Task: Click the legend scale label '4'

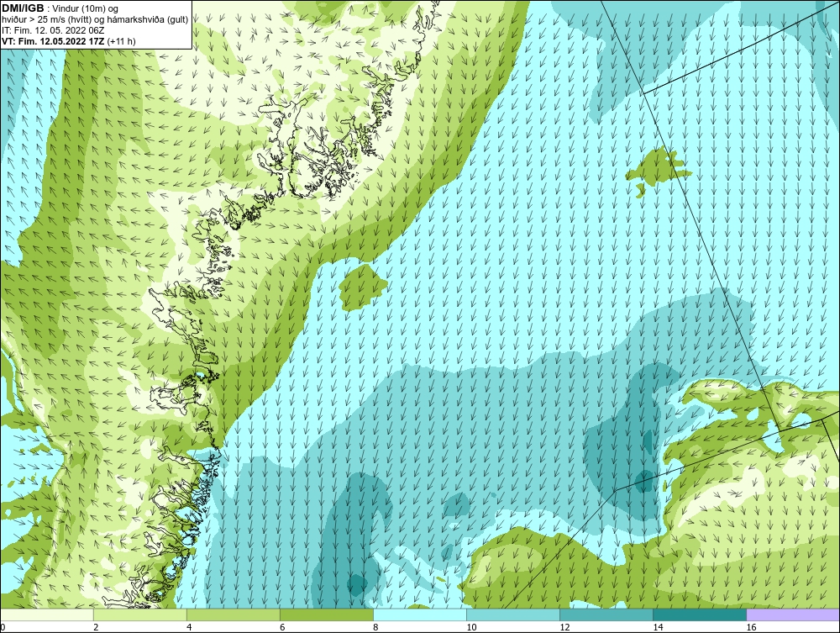Action: [189, 628]
